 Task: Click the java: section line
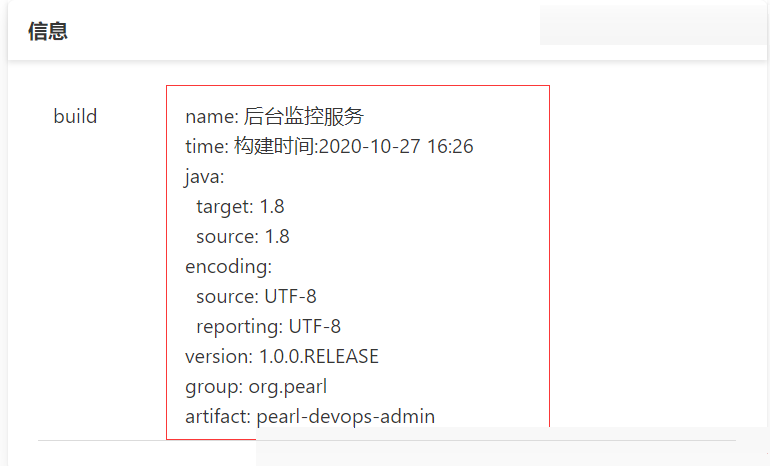[204, 177]
